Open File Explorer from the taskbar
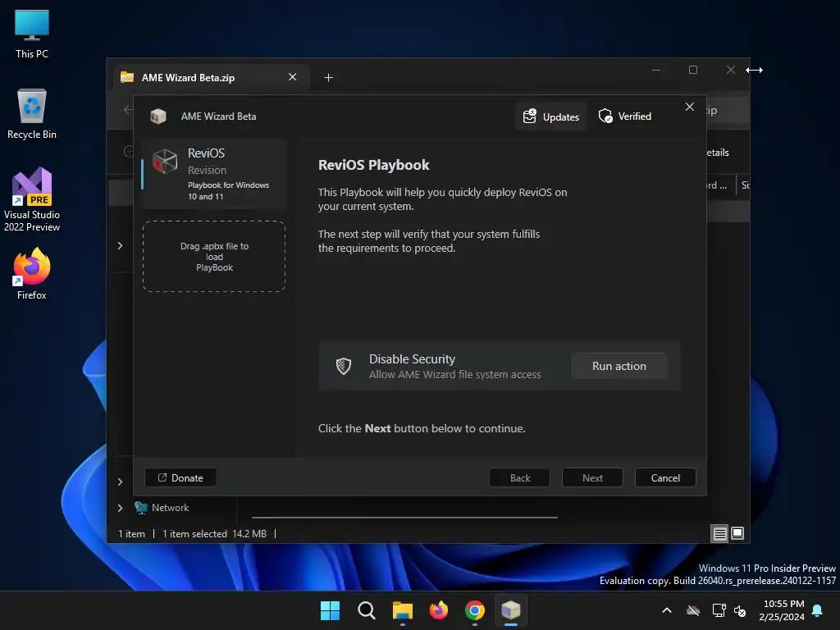Viewport: 840px width, 630px height. 402,610
